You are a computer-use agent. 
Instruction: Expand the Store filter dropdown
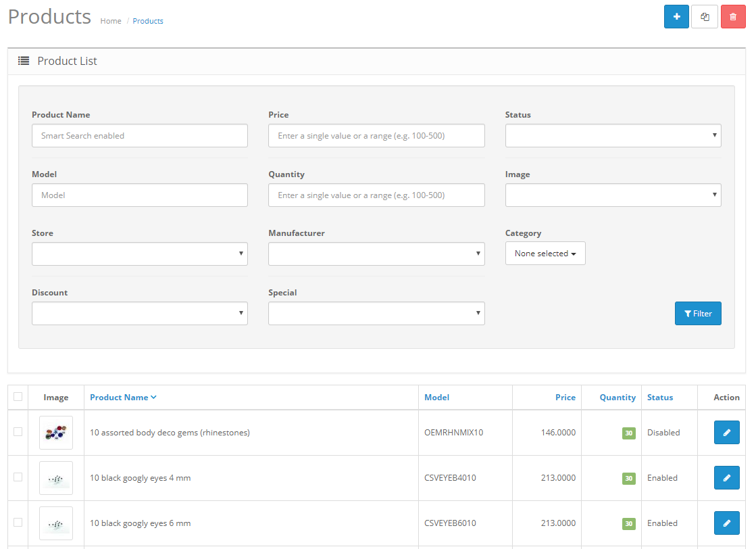coord(140,254)
